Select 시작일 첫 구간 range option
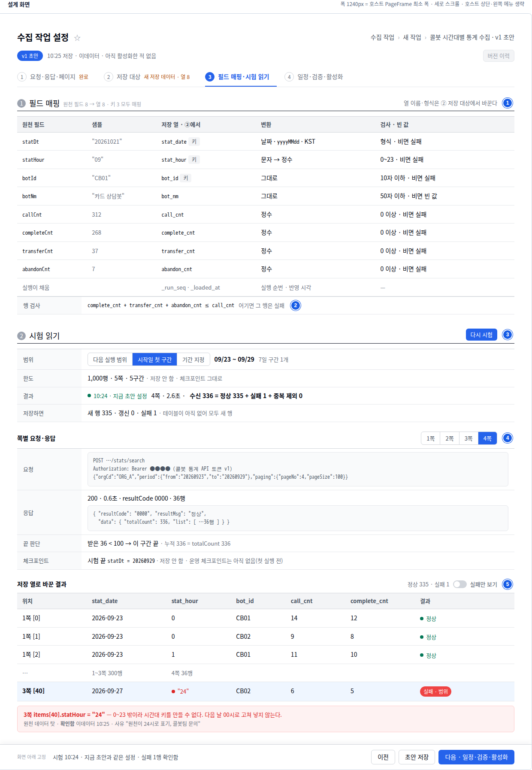The image size is (532, 770). pos(154,359)
